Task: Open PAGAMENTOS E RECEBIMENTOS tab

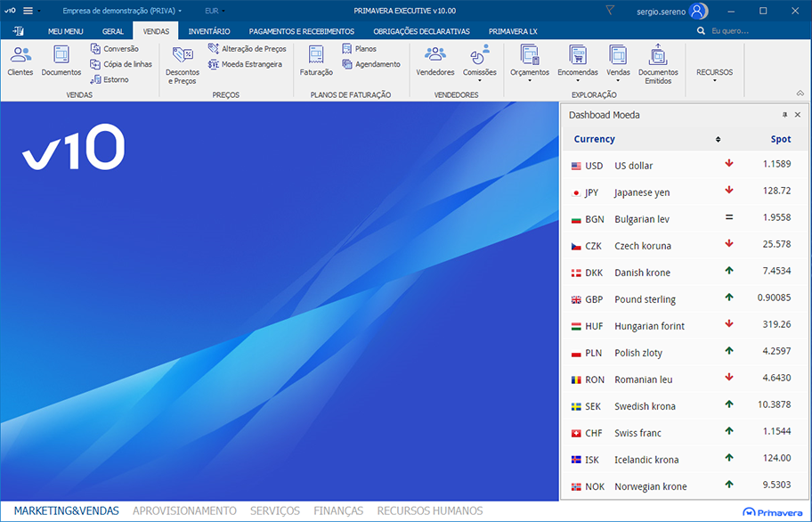Action: pos(302,31)
